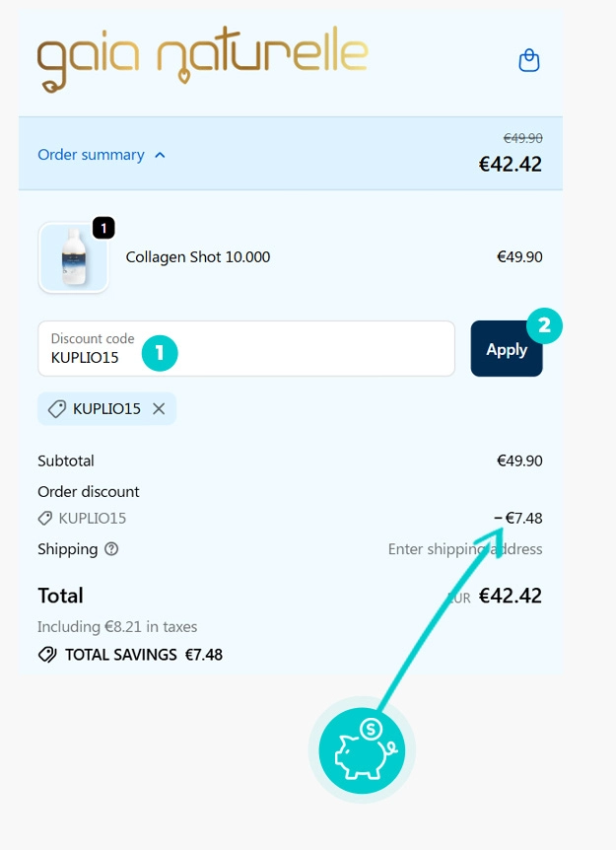Open the Collagen Shot product thumbnail

point(74,257)
